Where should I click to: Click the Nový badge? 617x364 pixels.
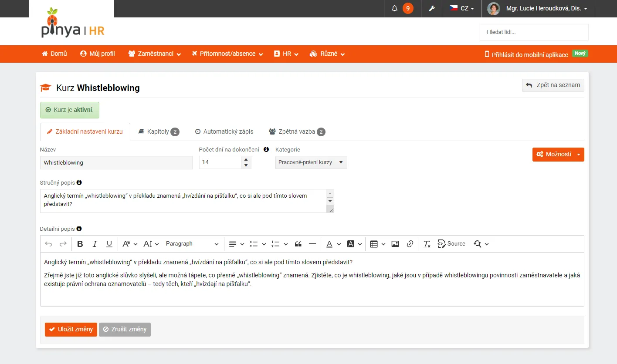pyautogui.click(x=580, y=53)
